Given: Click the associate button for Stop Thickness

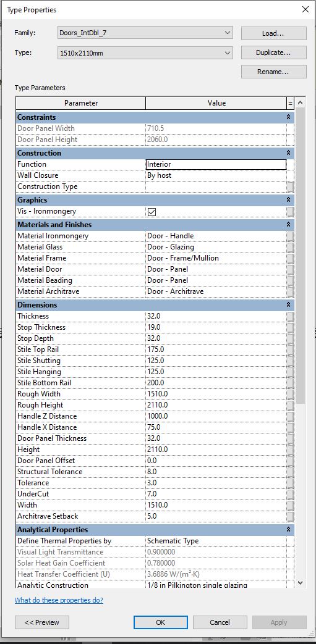Looking at the screenshot, I should 291,327.
